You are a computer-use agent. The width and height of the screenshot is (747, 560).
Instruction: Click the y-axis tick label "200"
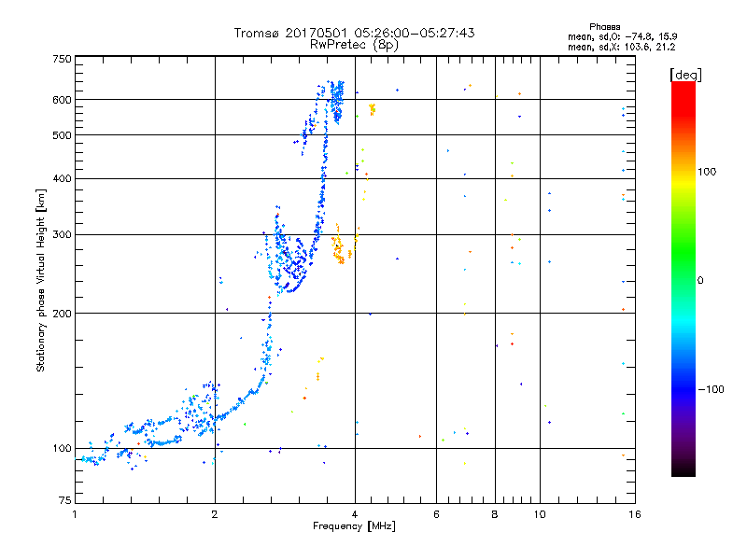point(62,314)
